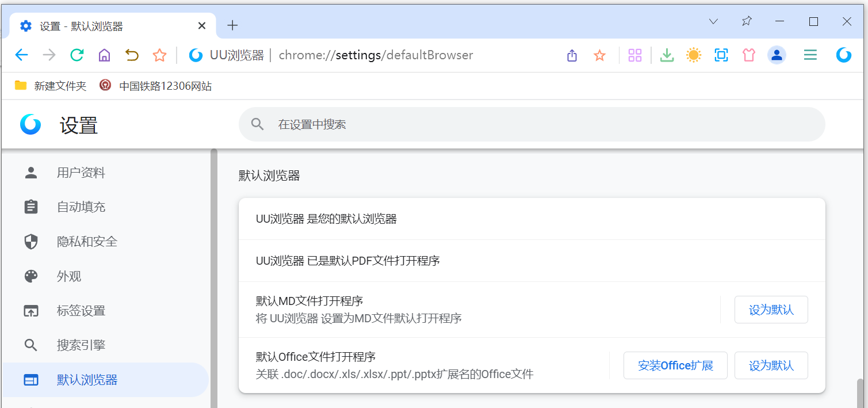Go back with the blue back arrow
The image size is (868, 408).
click(21, 55)
